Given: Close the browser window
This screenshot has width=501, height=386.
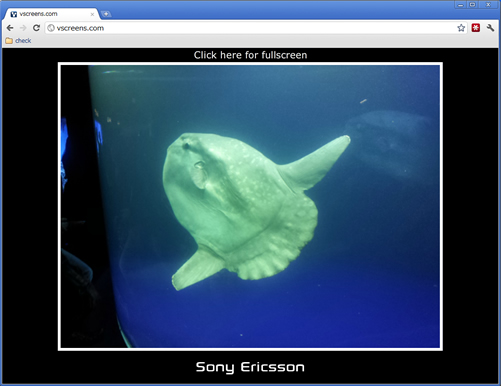Looking at the screenshot, I should point(488,5).
